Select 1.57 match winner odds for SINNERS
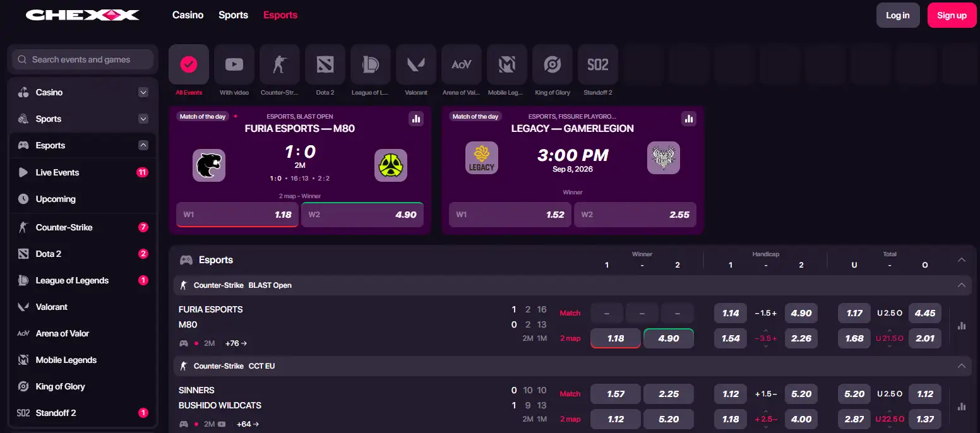The height and width of the screenshot is (433, 980). pyautogui.click(x=616, y=394)
